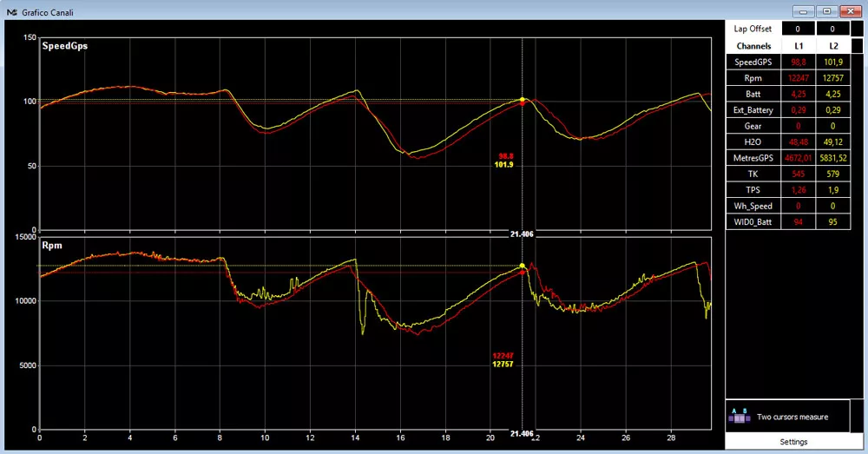Edit the L1 Lap Offset field

coord(798,29)
